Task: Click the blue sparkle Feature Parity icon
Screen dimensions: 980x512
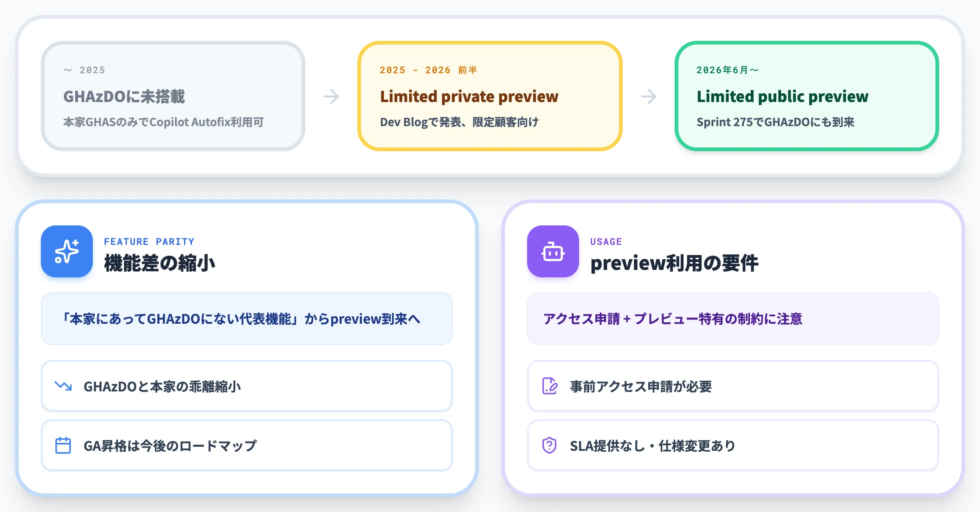Action: [67, 251]
